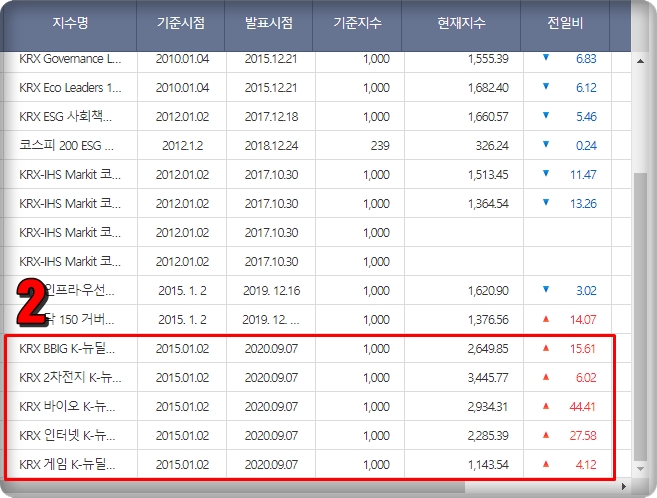Click the announcement date 2018.12.24
Viewport: 657px width, 498px height.
271,145
